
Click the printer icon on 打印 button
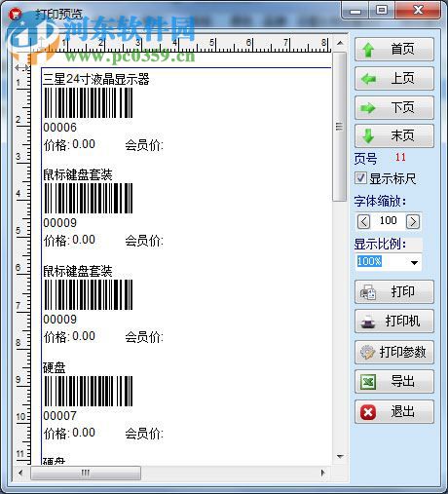[x=368, y=292]
